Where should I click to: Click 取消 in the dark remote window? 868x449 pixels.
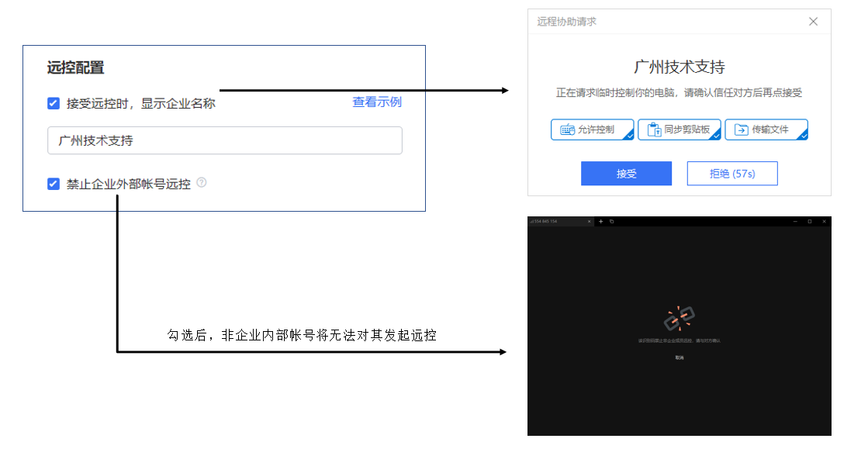(679, 358)
